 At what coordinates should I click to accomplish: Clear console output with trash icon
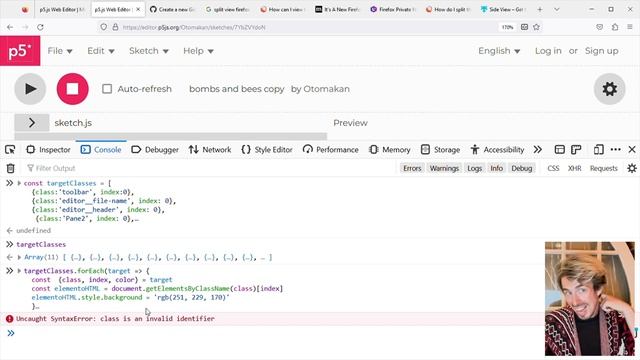pyautogui.click(x=11, y=168)
